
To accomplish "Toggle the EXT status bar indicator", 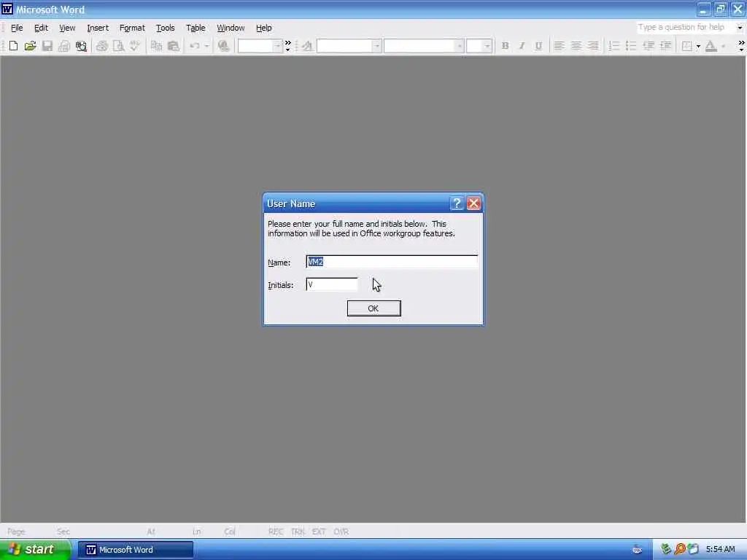I will [319, 532].
